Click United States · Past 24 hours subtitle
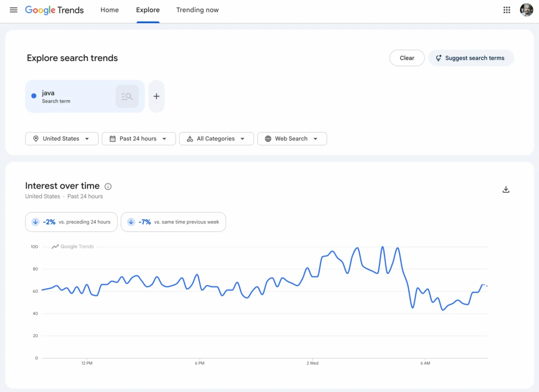The image size is (539, 392). point(64,197)
